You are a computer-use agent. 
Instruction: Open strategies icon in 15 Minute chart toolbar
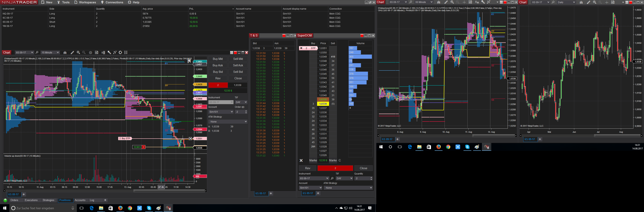coord(115,53)
